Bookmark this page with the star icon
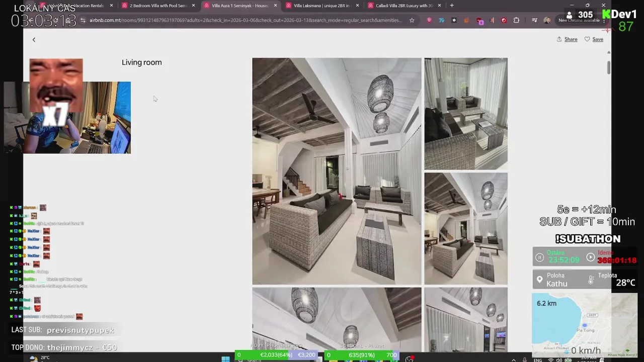 point(412,20)
